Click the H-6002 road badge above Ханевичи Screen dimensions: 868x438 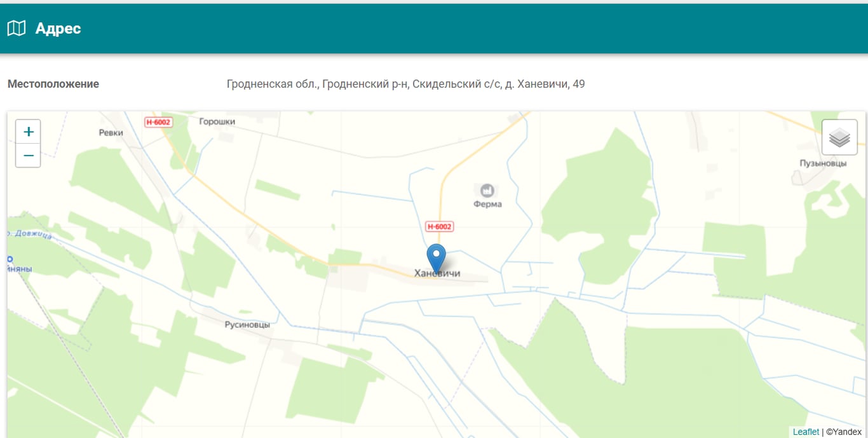(439, 226)
